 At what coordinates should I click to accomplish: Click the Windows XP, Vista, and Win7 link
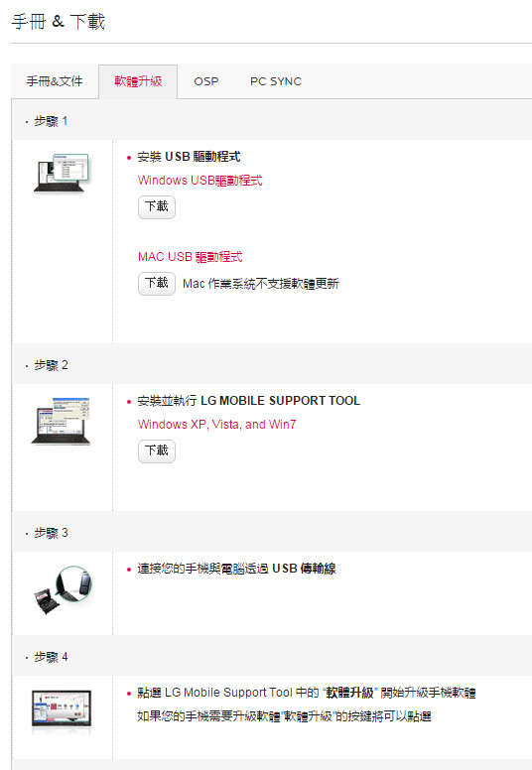[x=216, y=425]
